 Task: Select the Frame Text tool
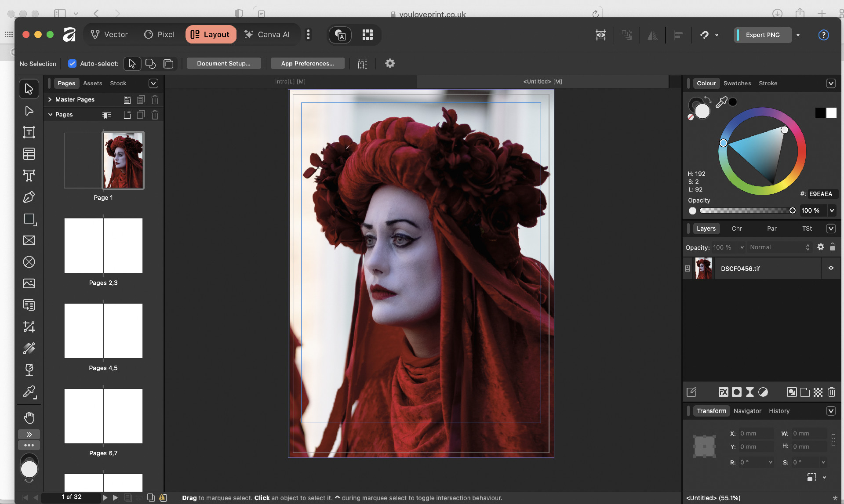[x=29, y=132]
